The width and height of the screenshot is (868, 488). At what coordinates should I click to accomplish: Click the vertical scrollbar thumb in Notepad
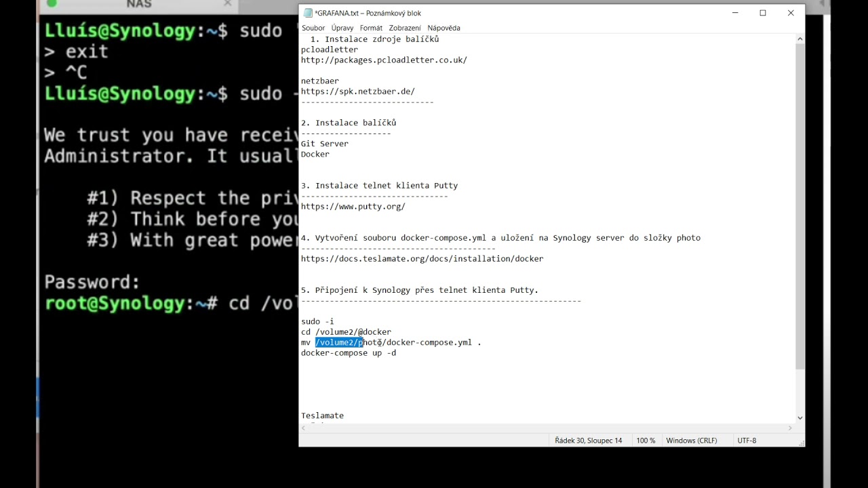coord(800,207)
